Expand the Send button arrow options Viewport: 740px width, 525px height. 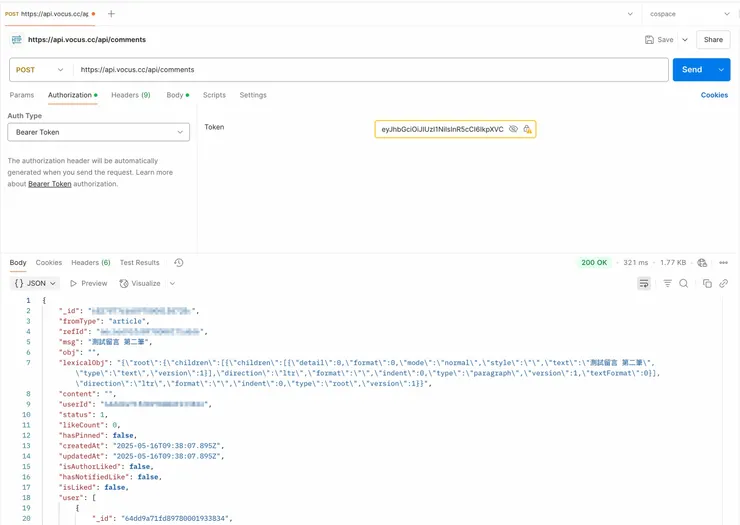(721, 70)
